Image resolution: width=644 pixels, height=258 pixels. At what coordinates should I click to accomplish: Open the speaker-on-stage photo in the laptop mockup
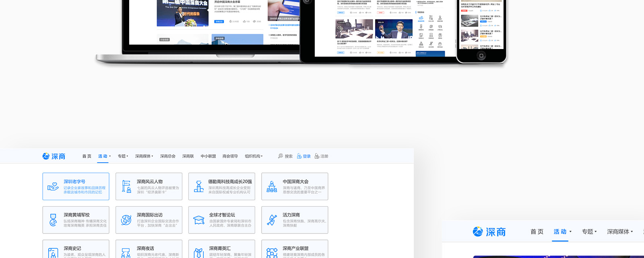pos(183,13)
